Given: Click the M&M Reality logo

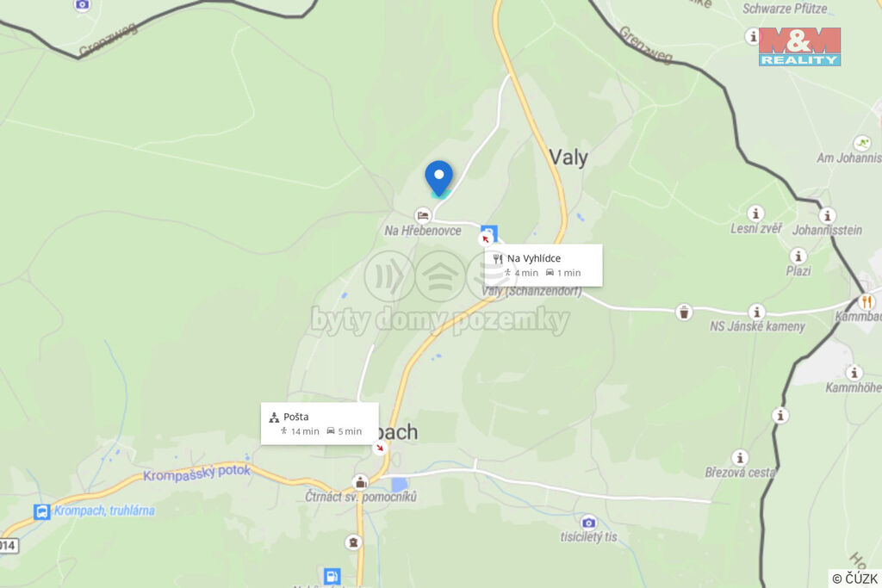Looking at the screenshot, I should click(x=799, y=46).
